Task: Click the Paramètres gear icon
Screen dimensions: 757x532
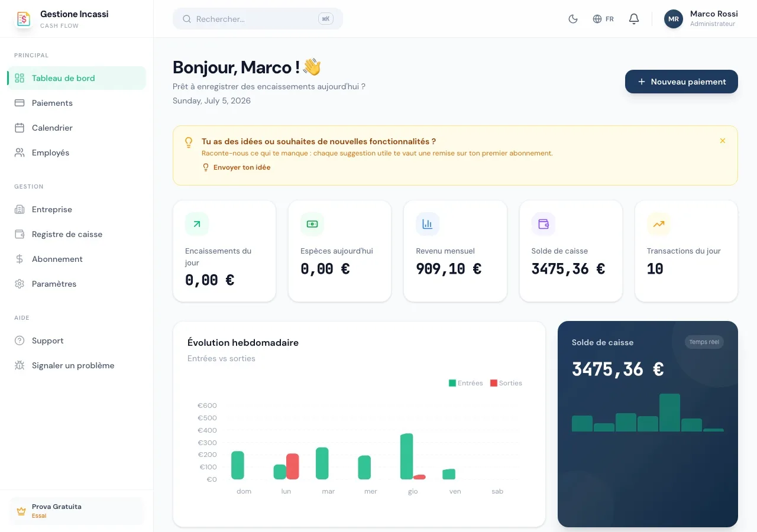Action: (x=20, y=284)
